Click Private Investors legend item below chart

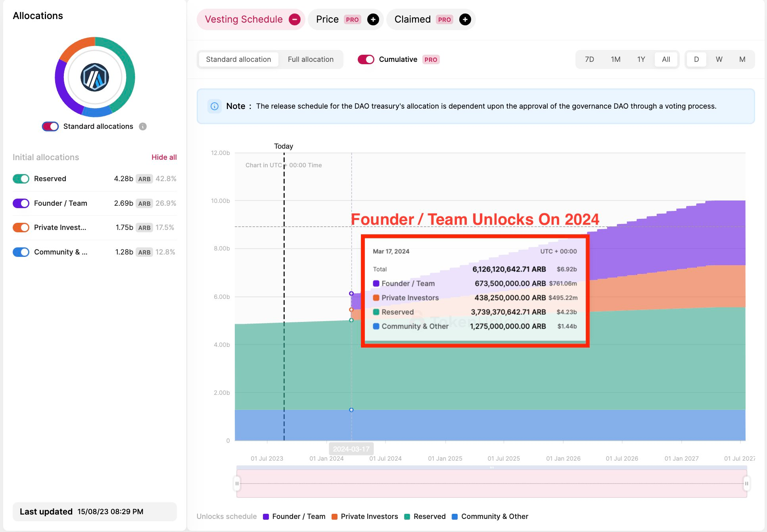(369, 517)
